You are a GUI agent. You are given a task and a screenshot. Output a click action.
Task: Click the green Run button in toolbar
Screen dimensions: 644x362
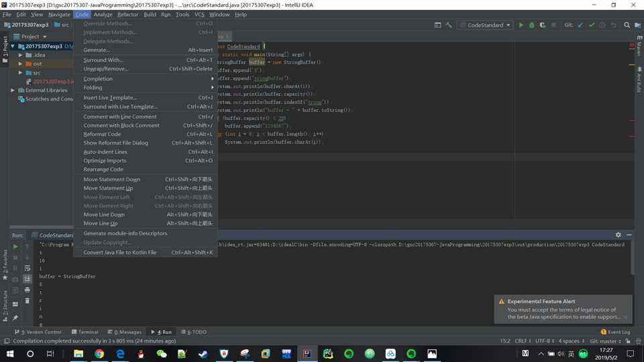(521, 25)
